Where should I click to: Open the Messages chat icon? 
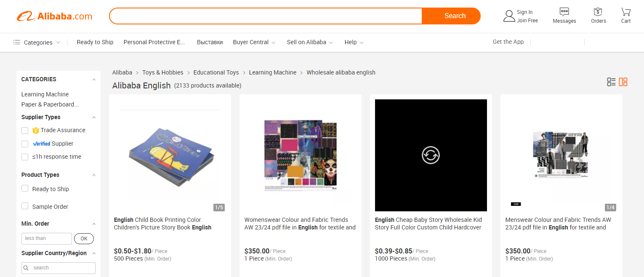tap(564, 12)
